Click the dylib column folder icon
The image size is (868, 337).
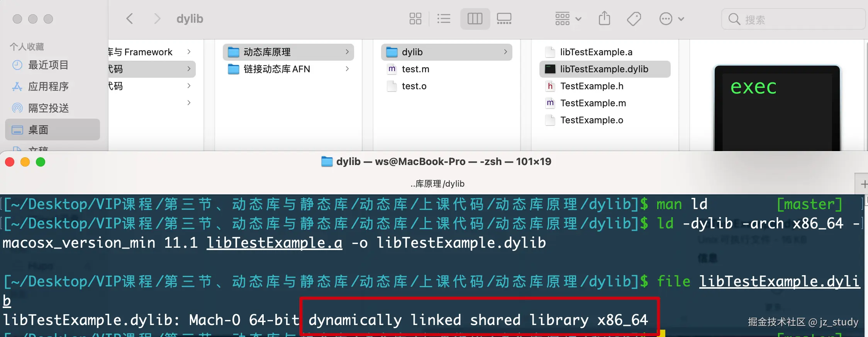click(392, 52)
